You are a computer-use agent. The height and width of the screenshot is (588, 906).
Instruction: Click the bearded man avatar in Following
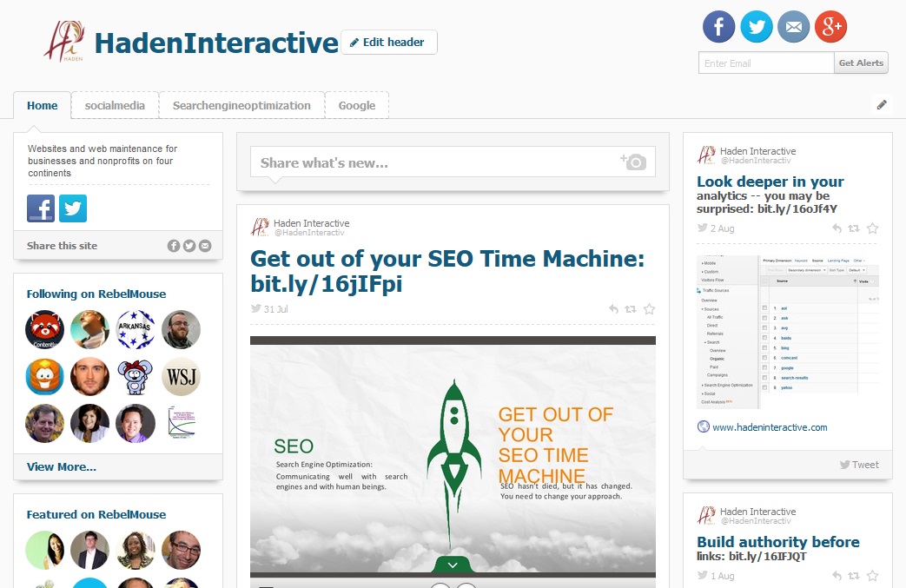tap(181, 330)
